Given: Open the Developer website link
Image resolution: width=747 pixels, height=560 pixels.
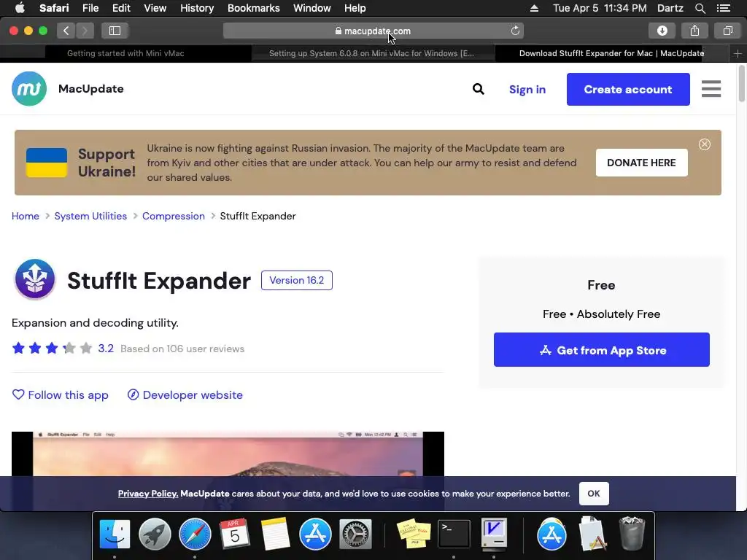Looking at the screenshot, I should (185, 394).
